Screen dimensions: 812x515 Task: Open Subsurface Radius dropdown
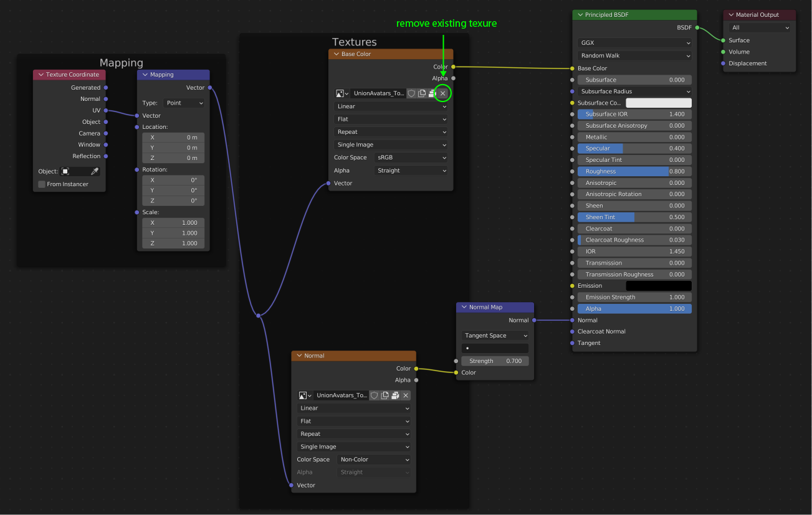click(x=634, y=92)
